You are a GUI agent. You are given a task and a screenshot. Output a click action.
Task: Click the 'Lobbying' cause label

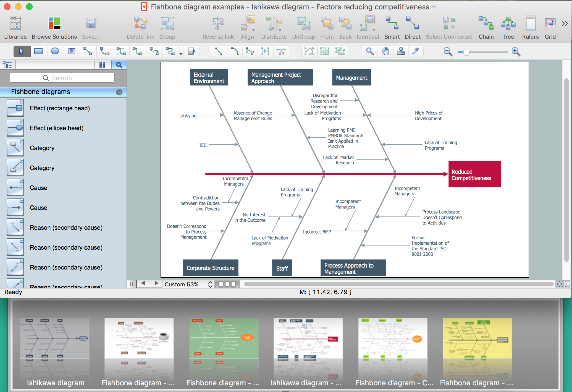(x=187, y=116)
